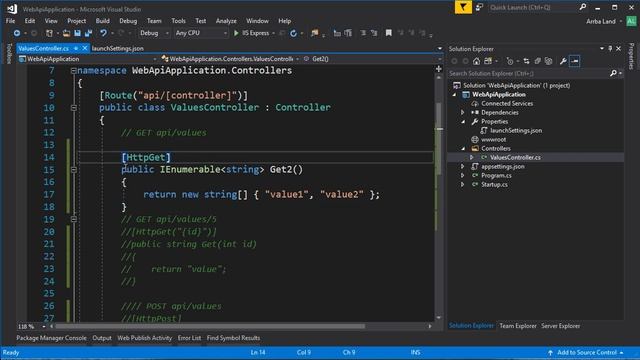Screen dimensions: 640x360
Task: Click the Home icon in Solution Explorer
Action: pyautogui.click(x=476, y=61)
